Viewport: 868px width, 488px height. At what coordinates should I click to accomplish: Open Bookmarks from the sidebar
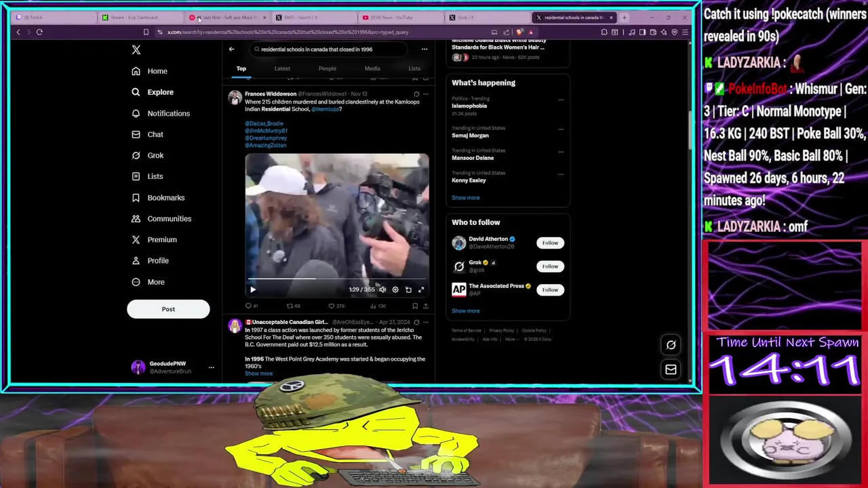(x=158, y=197)
